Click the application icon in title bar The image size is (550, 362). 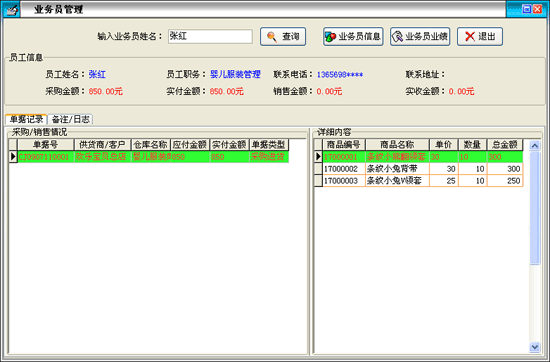coord(11,9)
